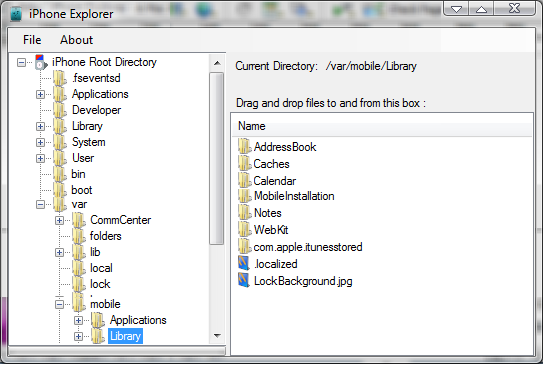Viewport: 545px width, 366px height.
Task: Collapse the iPhone Root Directory node
Action: coord(22,63)
